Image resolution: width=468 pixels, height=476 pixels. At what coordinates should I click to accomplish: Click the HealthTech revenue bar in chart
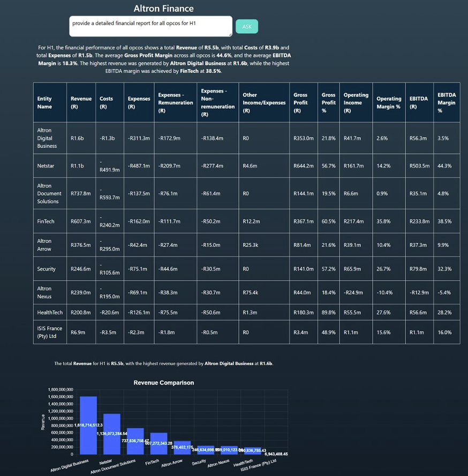[253, 451]
